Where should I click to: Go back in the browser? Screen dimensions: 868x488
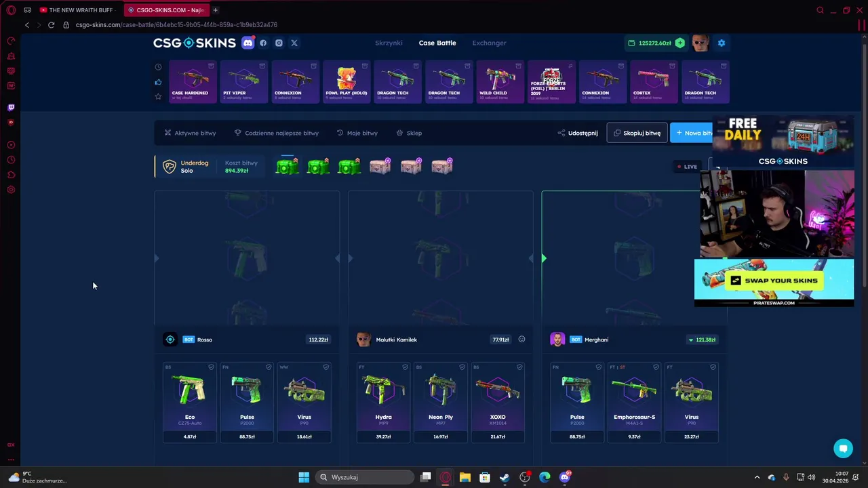(26, 24)
